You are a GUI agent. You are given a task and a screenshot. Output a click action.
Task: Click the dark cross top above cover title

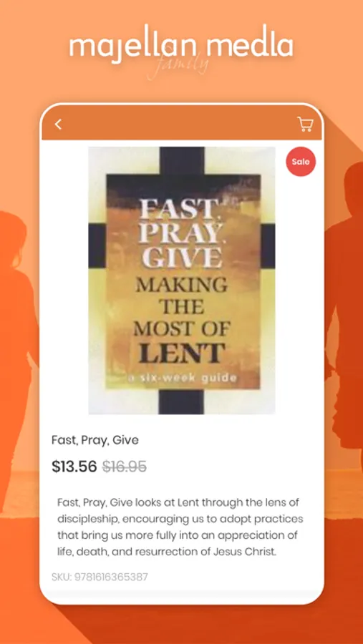click(182, 161)
